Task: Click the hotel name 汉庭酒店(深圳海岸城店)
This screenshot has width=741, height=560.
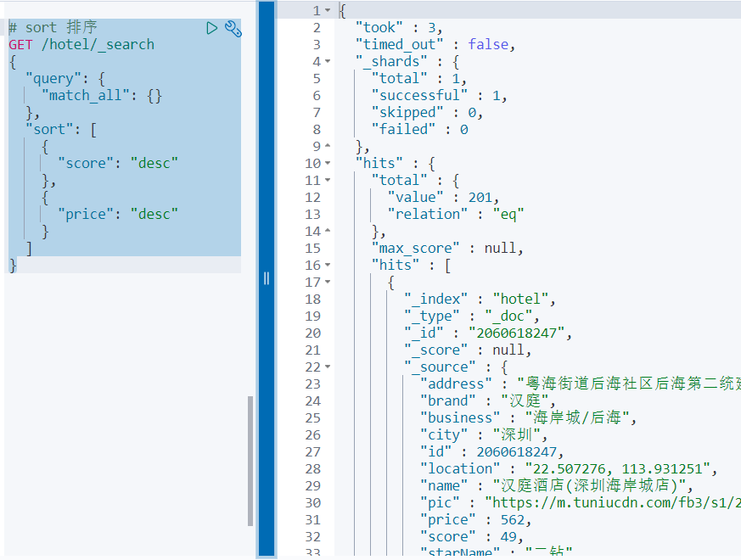Action: pos(589,486)
